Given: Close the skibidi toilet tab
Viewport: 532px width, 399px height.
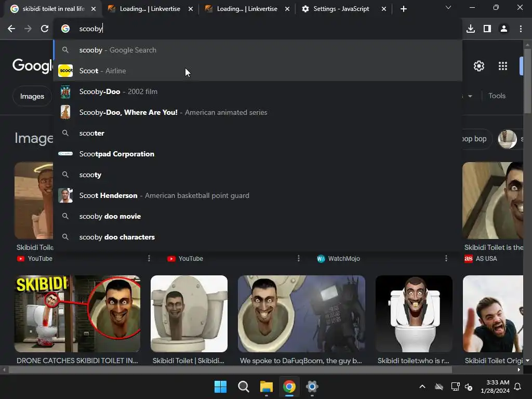Looking at the screenshot, I should (x=94, y=9).
